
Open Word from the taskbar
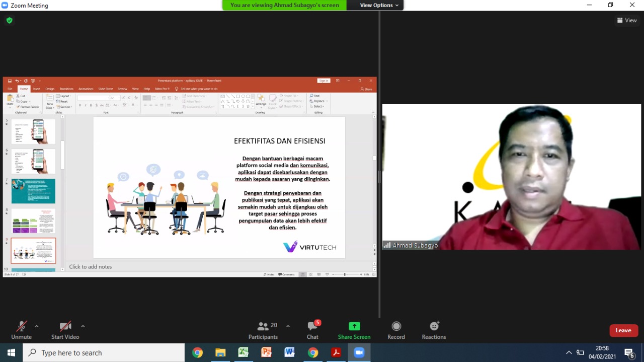[x=289, y=352]
